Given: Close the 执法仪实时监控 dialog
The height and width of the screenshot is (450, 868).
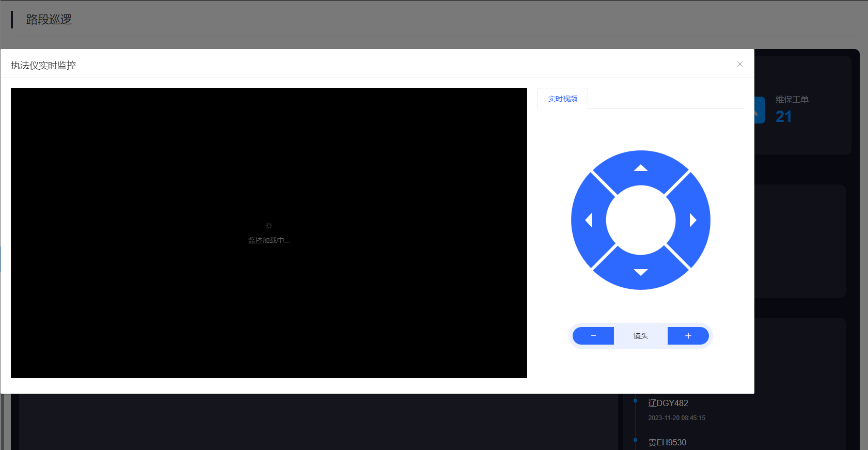Looking at the screenshot, I should (x=739, y=64).
